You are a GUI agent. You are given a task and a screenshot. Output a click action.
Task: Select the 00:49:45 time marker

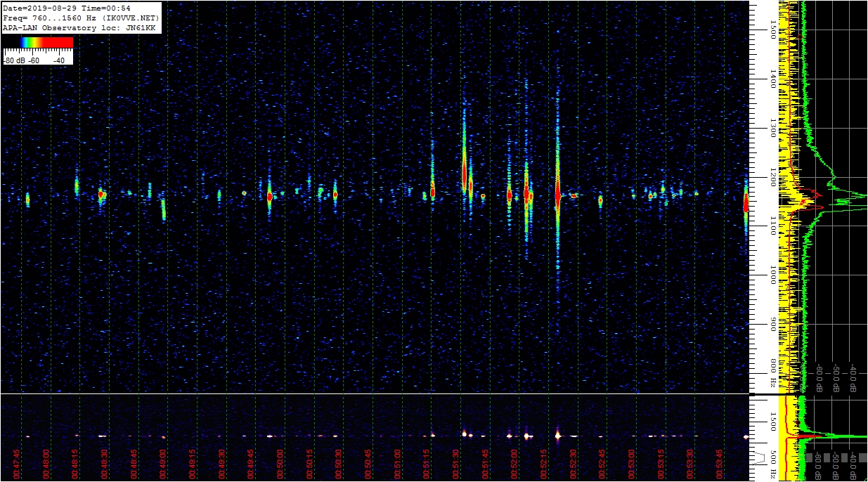[251, 464]
